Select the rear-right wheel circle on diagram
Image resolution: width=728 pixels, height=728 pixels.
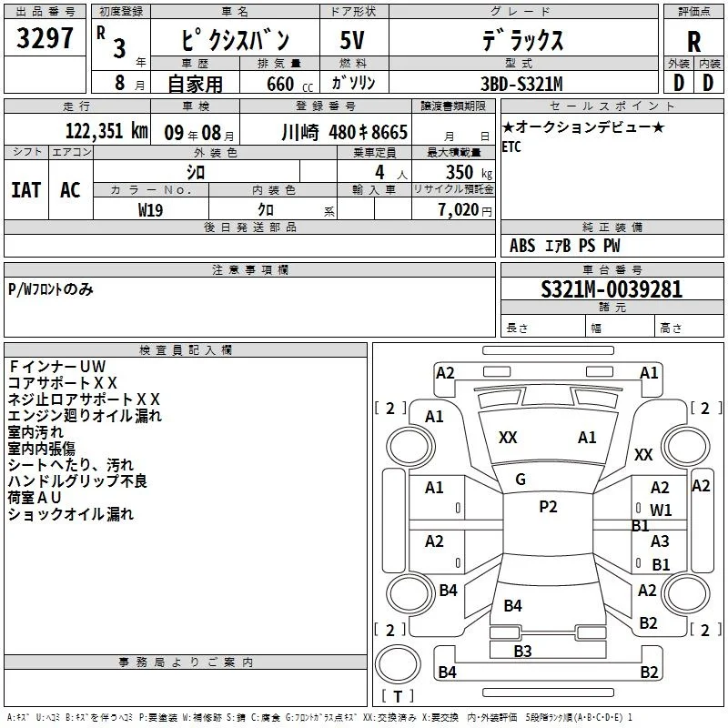[685, 593]
